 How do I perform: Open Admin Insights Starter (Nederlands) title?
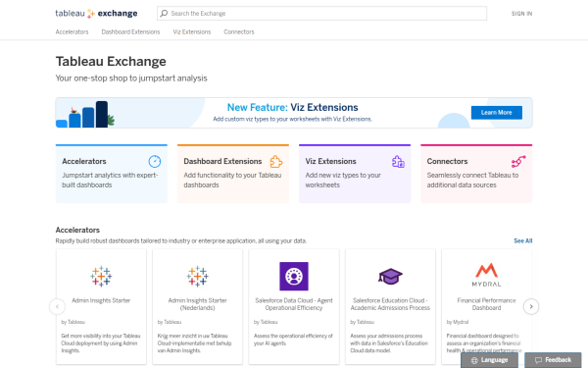click(198, 304)
